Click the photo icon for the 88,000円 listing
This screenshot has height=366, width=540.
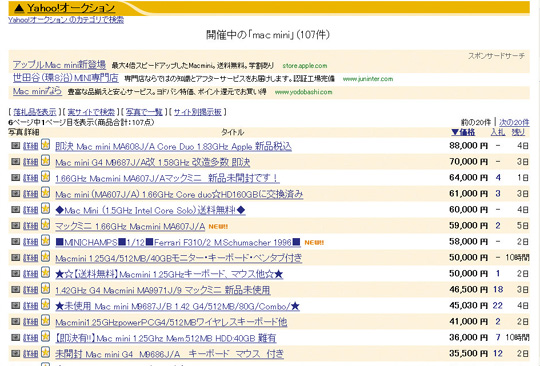pos(15,146)
